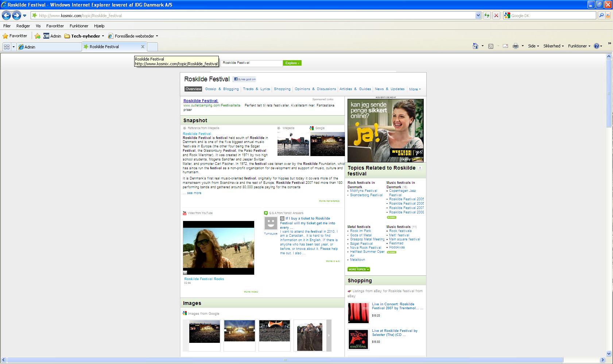
Task: Click the horizontal scrollbar at bottom
Action: pos(284,360)
